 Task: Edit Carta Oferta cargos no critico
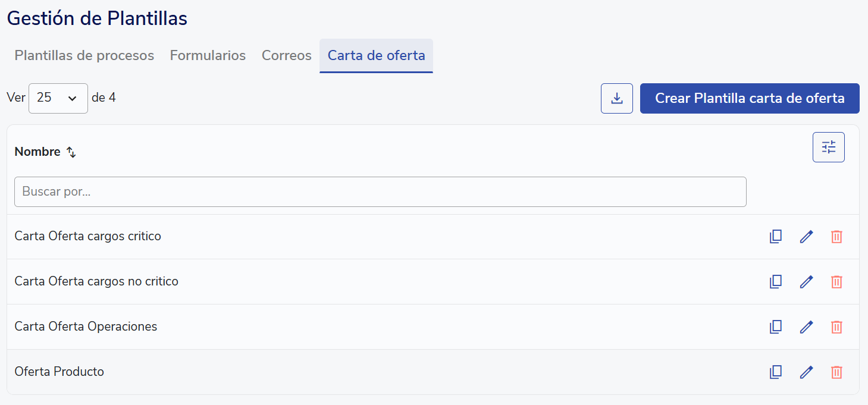[806, 282]
